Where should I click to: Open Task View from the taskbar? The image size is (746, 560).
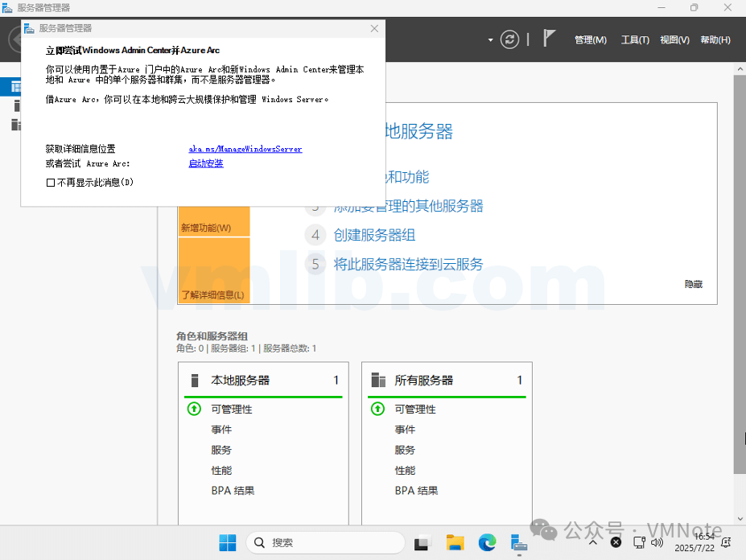coord(423,542)
